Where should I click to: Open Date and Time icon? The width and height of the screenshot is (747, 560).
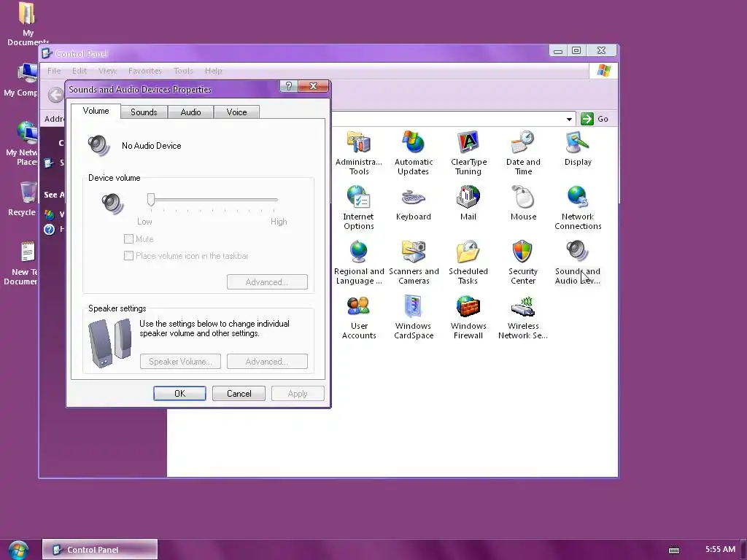[523, 153]
